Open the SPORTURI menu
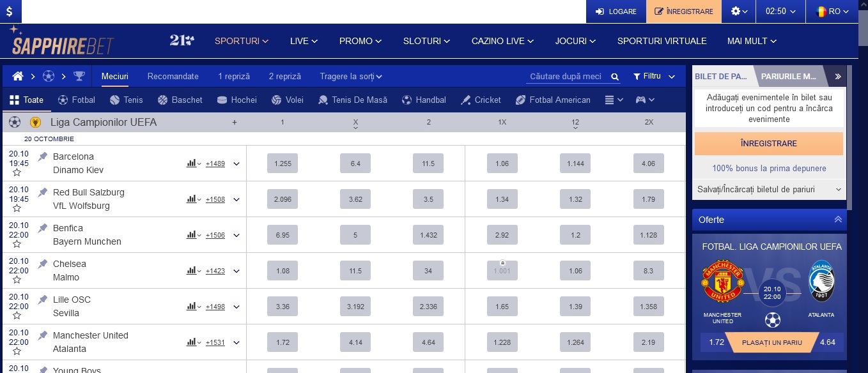This screenshot has height=373, width=868. [x=242, y=41]
